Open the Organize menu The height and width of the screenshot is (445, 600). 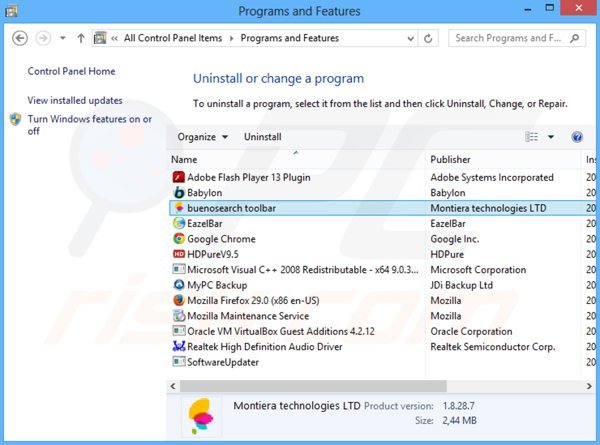point(202,137)
